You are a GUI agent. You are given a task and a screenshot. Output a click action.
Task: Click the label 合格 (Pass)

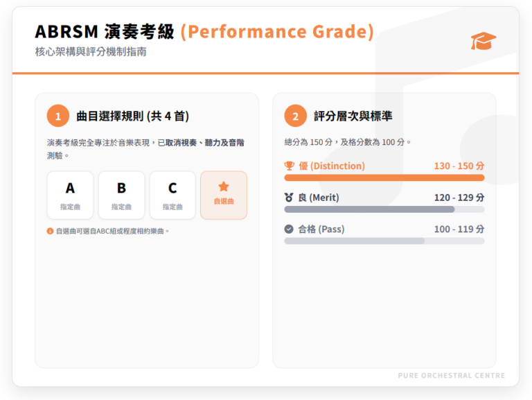coord(321,229)
